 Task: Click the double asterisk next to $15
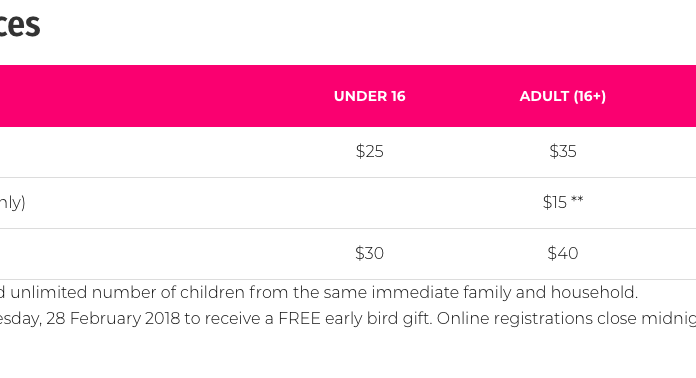[577, 200]
